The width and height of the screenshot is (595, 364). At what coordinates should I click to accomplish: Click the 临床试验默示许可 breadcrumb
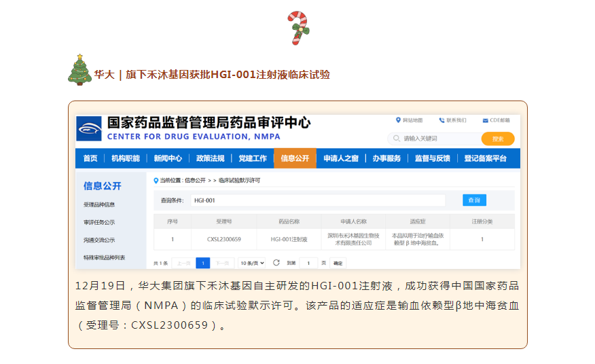[x=240, y=180]
